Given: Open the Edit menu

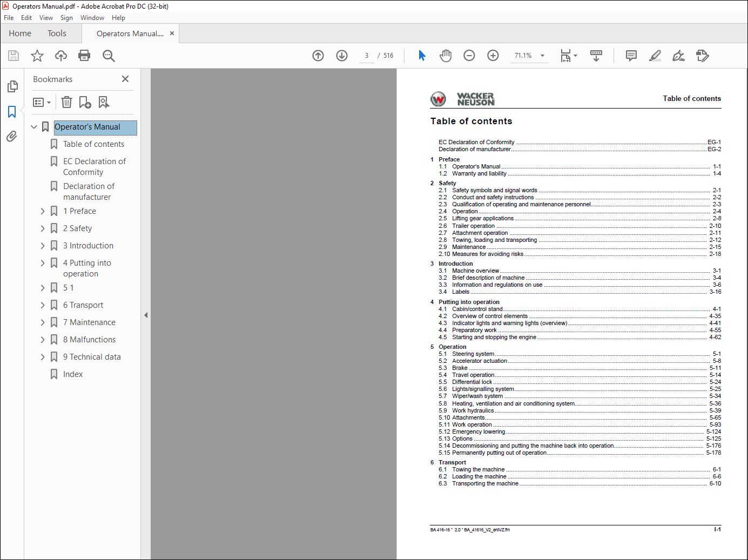Looking at the screenshot, I should point(26,18).
